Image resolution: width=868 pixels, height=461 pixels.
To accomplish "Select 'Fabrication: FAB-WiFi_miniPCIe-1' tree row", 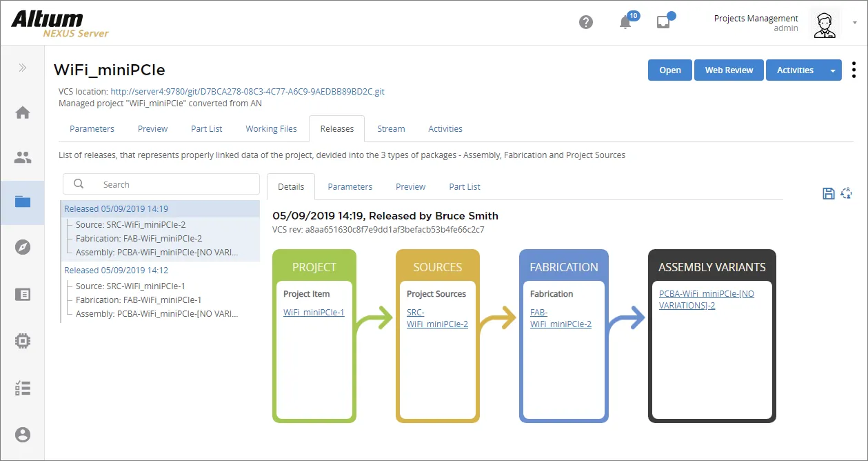I will coord(139,300).
